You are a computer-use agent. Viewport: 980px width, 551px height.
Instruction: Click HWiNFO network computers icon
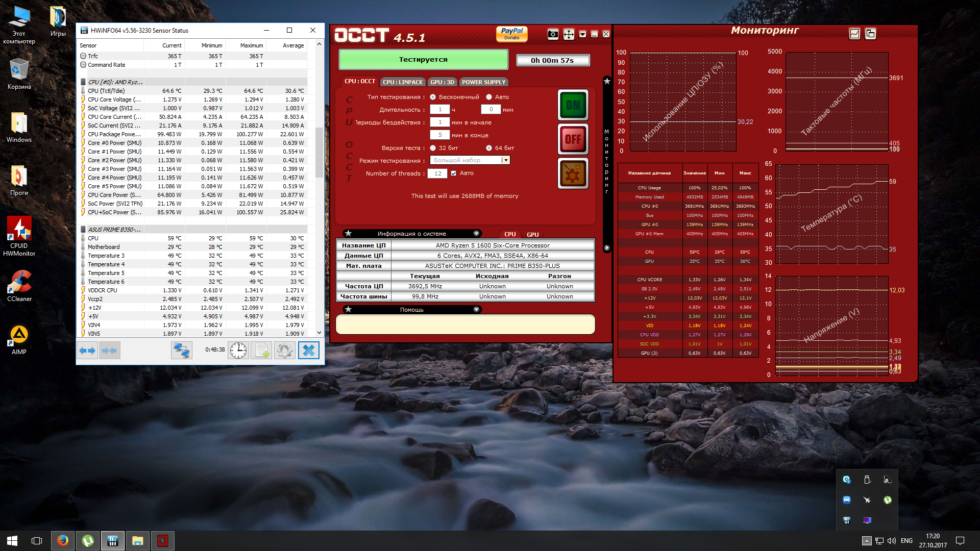182,350
